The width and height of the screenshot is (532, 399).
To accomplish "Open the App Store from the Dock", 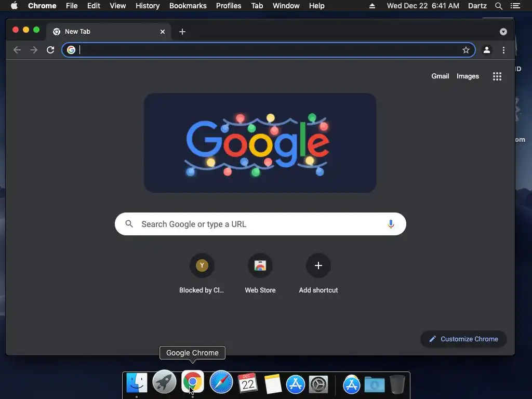I will click(296, 384).
